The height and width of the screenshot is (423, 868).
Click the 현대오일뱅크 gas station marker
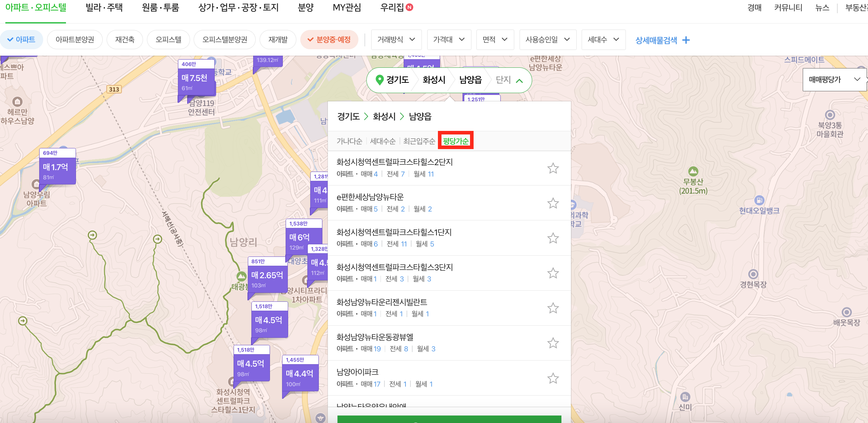click(759, 200)
